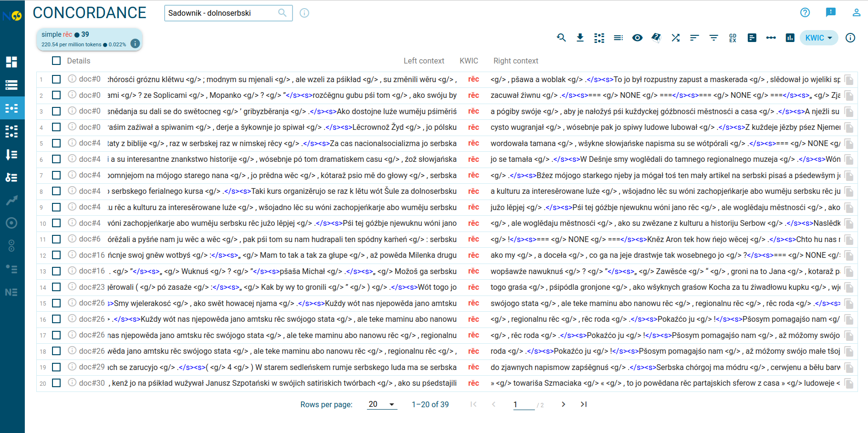Get a random sample with dice icon
Screen dimensions: 868x433
pyautogui.click(x=657, y=38)
